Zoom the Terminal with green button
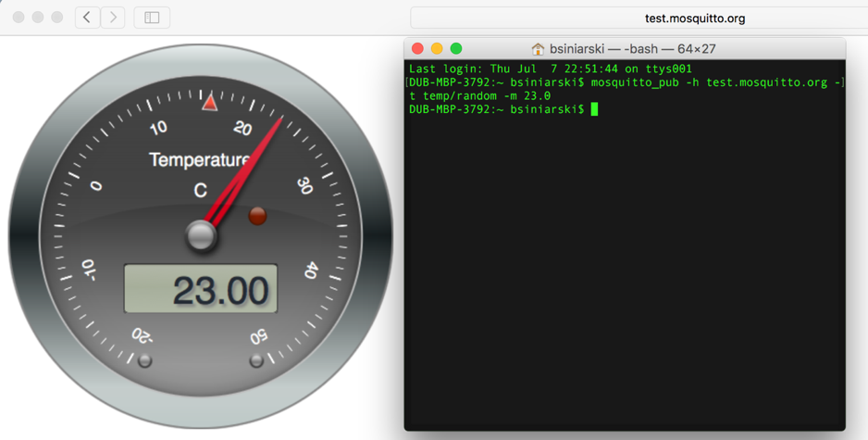Viewport: 868px width, 440px height. coord(456,48)
